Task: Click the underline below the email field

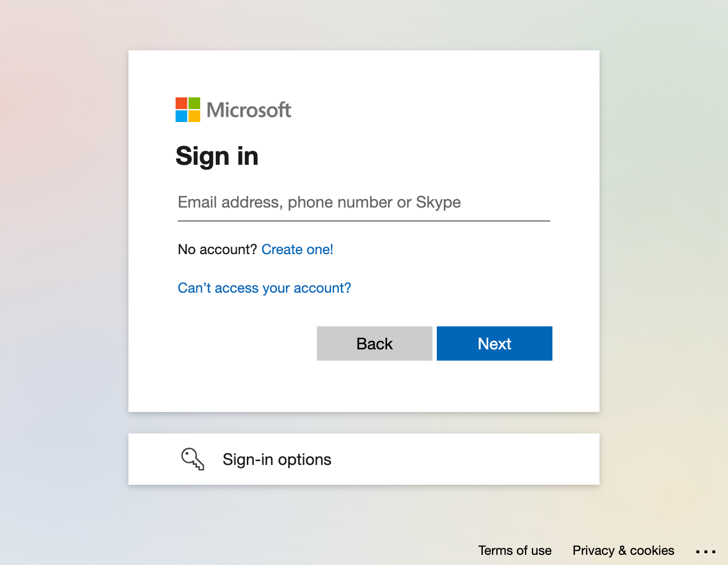Action: pos(364,219)
